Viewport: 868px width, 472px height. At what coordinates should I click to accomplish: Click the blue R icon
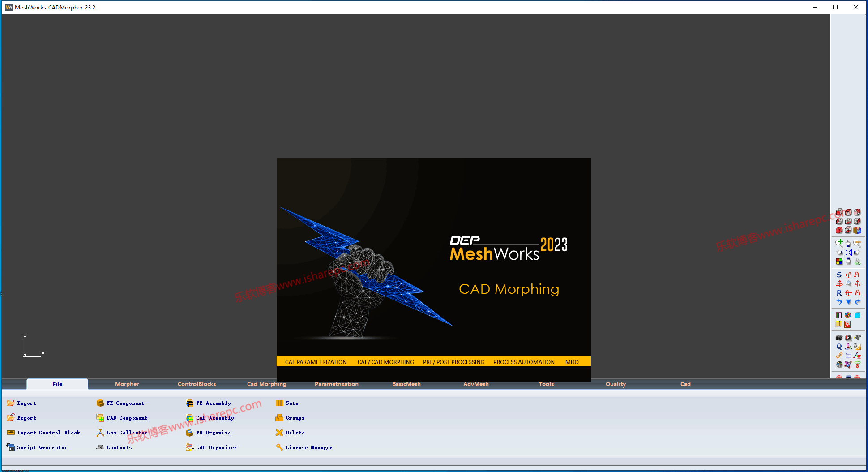(839, 293)
